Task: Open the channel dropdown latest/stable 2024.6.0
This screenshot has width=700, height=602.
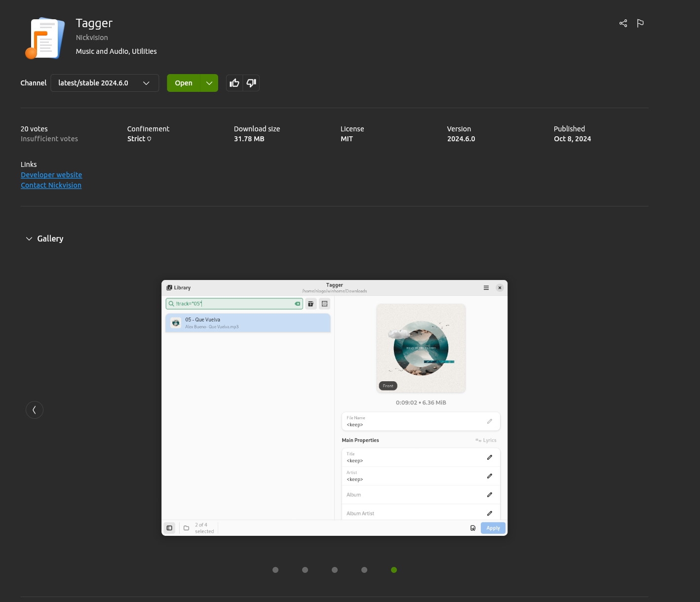Action: (x=105, y=83)
